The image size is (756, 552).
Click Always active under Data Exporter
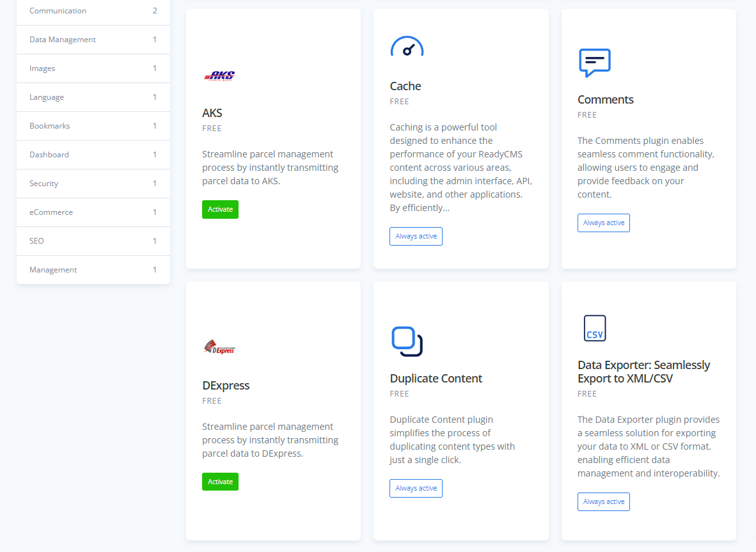point(604,502)
